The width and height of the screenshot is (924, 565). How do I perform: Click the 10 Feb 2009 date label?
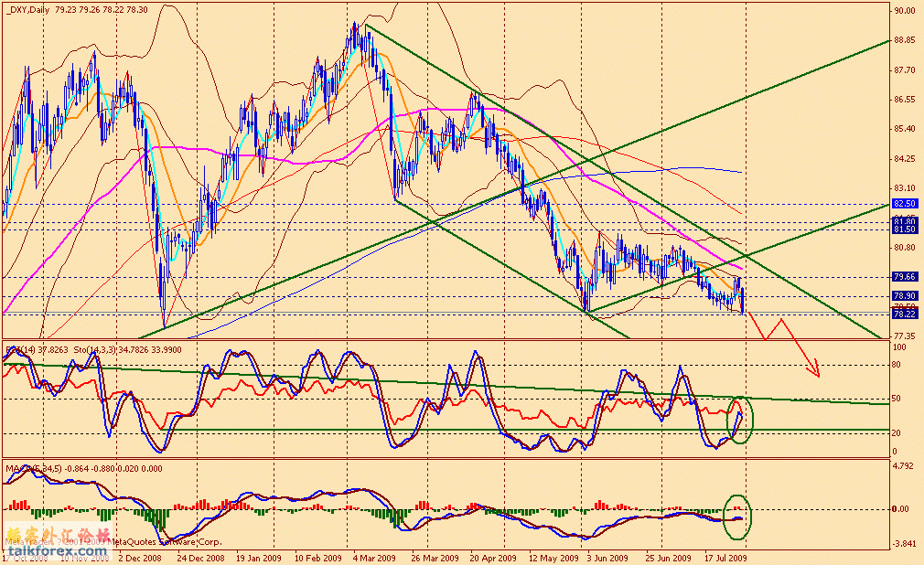click(x=317, y=558)
